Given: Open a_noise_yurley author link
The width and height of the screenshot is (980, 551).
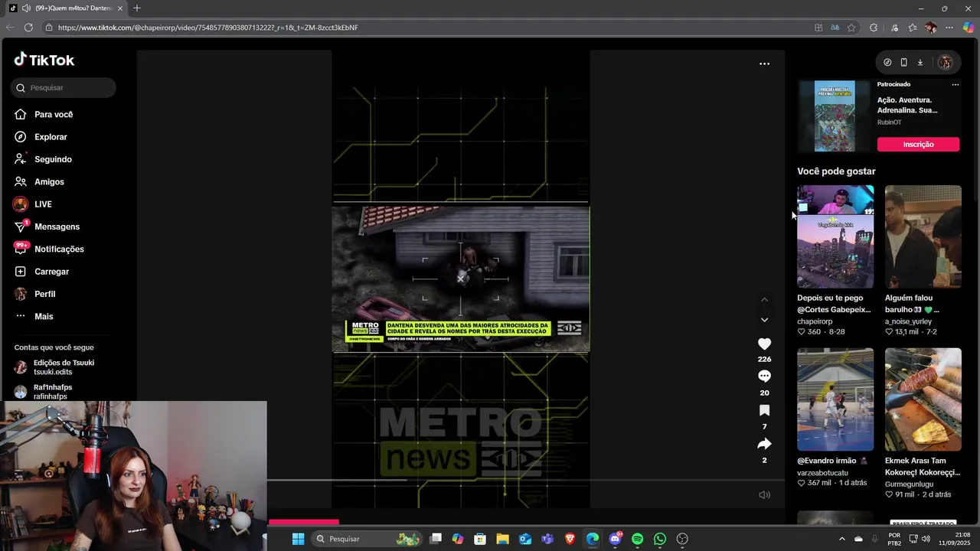Looking at the screenshot, I should (908, 321).
